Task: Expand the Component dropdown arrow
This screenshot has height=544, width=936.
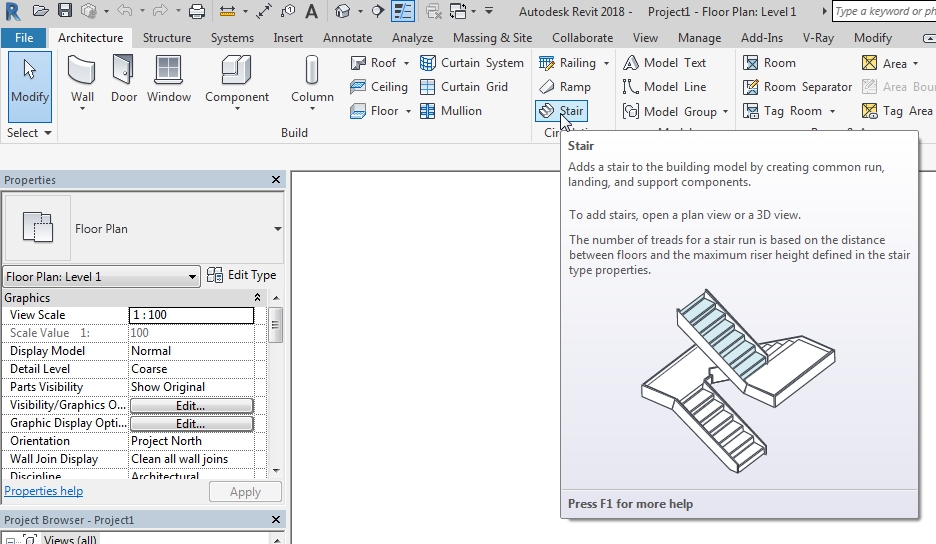Action: [237, 109]
